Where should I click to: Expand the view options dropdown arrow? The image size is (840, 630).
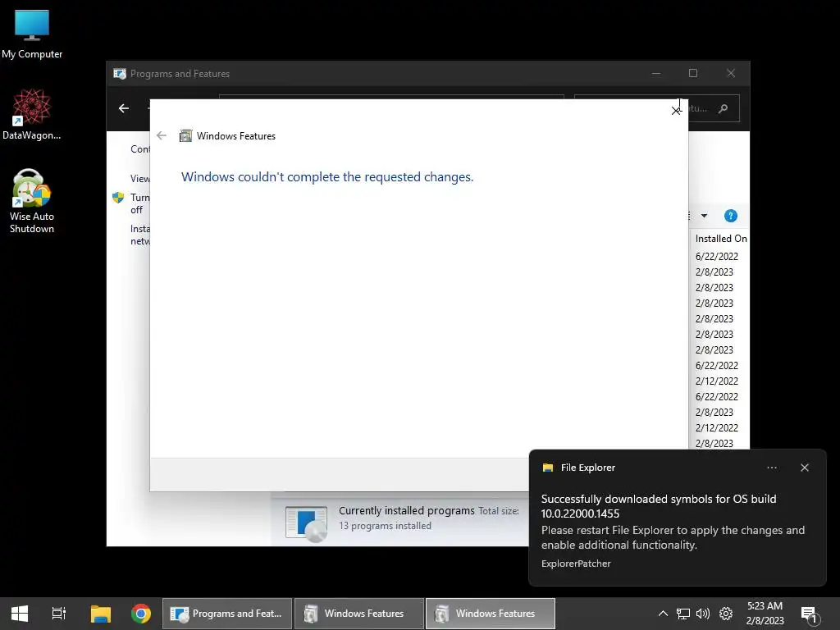coord(705,216)
